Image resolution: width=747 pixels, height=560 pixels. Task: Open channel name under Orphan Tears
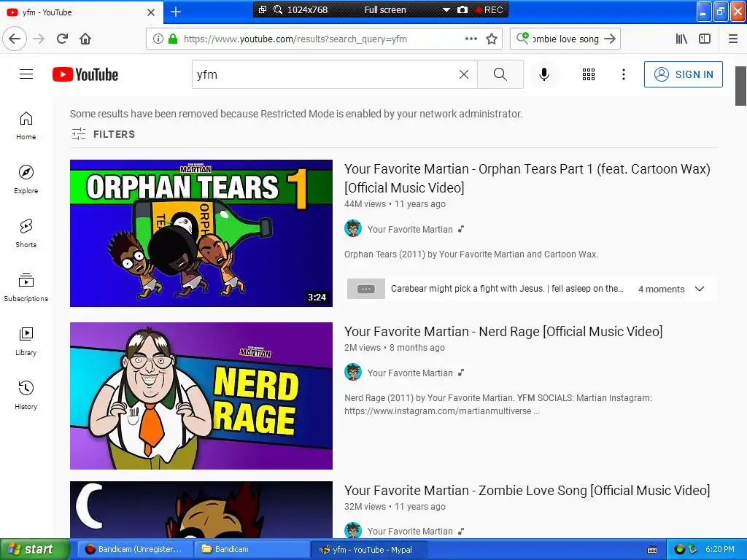tap(410, 230)
